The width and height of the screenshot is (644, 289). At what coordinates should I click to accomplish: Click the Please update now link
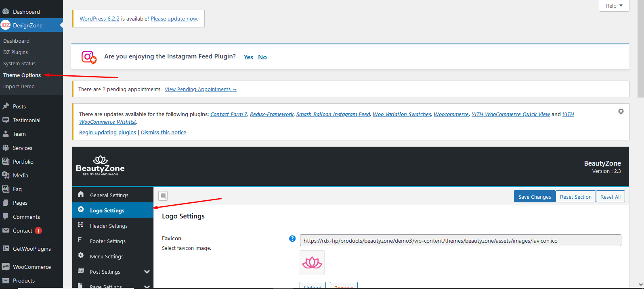coord(174,19)
